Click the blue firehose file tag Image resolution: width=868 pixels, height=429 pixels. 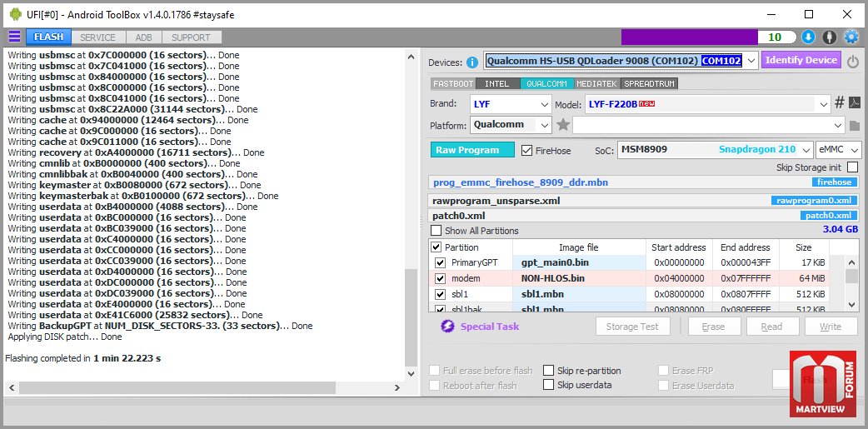[x=835, y=182]
